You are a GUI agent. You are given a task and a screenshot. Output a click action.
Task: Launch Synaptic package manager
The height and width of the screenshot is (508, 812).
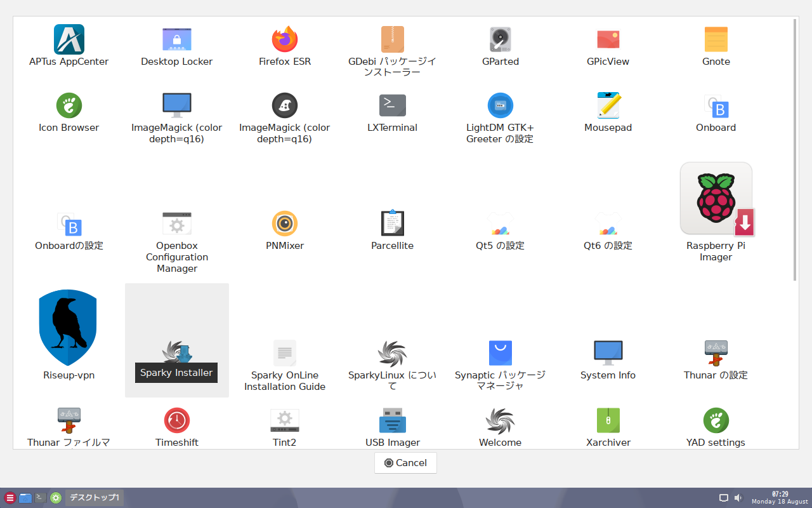point(501,365)
